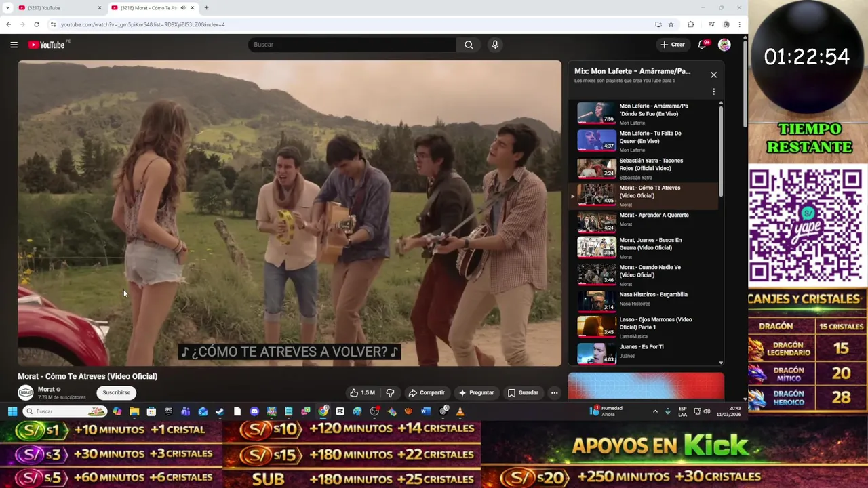The height and width of the screenshot is (488, 868).
Task: Open Discord from the taskbar
Action: 254,411
